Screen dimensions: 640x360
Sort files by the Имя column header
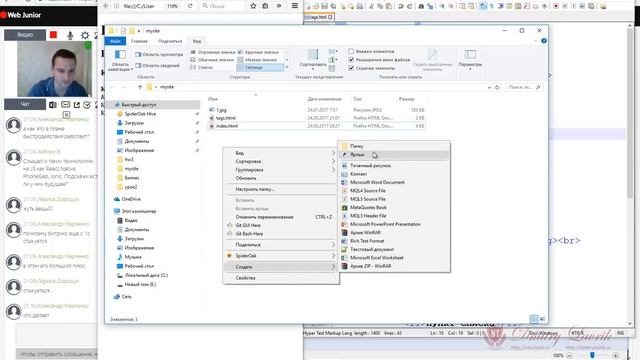[213, 99]
